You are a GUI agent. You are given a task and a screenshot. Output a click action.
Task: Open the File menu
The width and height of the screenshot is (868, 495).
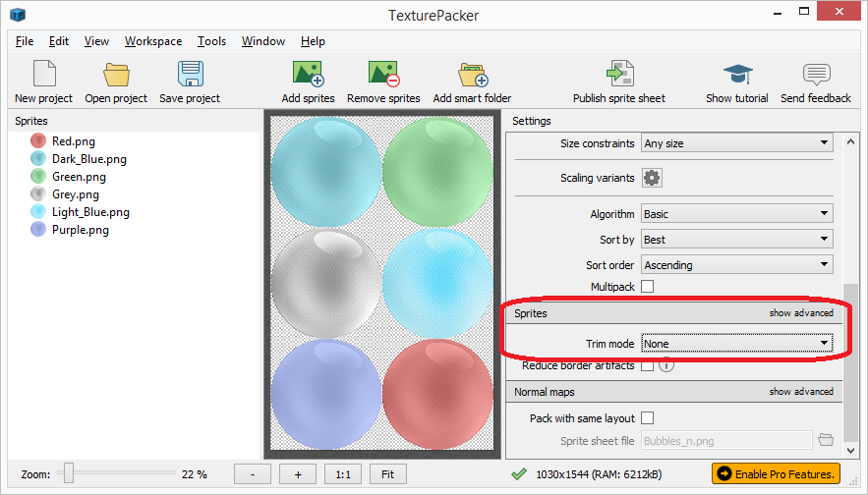tap(25, 41)
